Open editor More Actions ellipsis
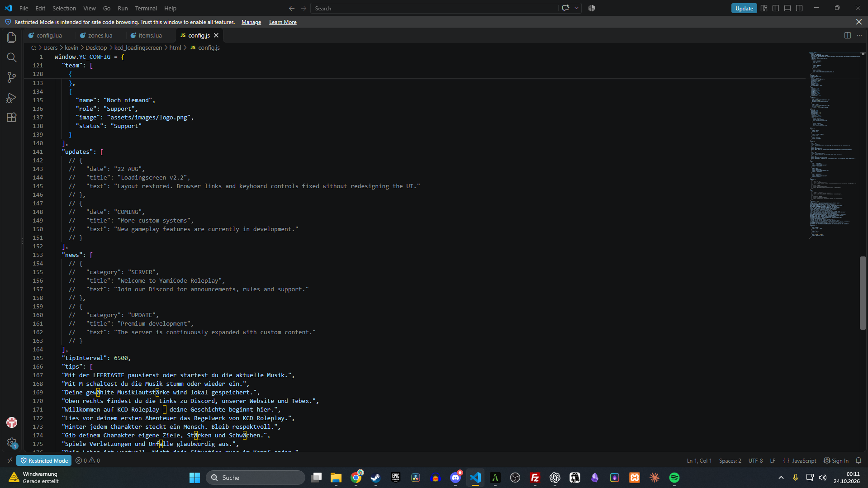Viewport: 868px width, 488px height. coord(859,35)
